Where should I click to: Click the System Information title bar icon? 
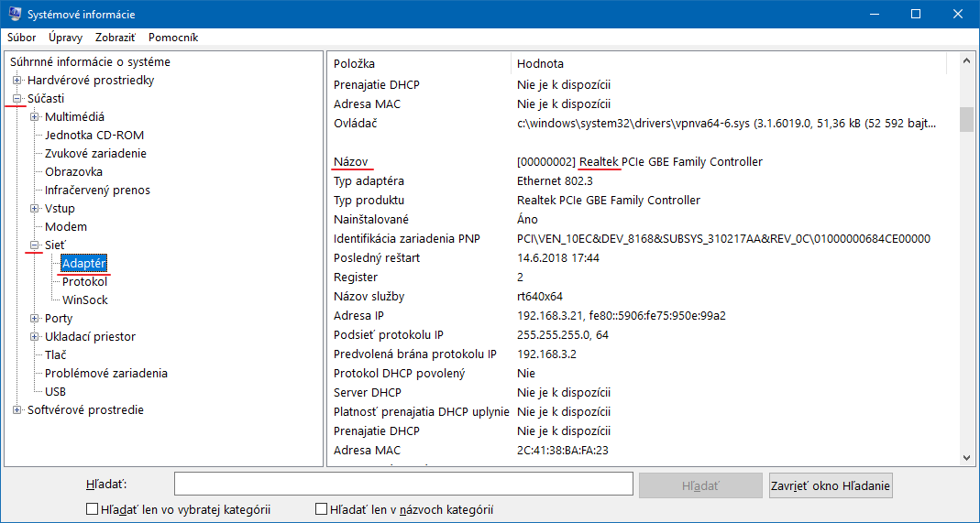(x=15, y=14)
